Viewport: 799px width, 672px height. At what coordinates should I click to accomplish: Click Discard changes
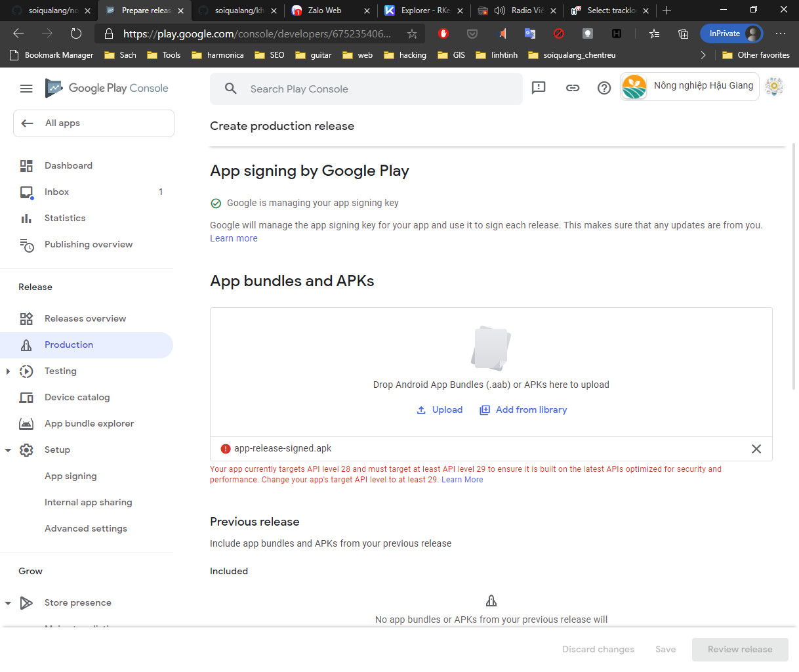598,649
